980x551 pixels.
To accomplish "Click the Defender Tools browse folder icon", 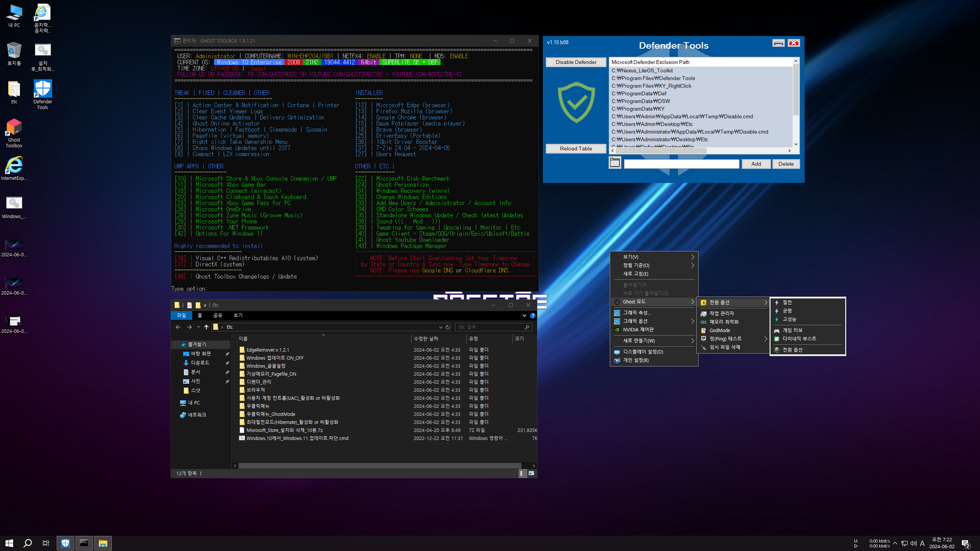I will pos(615,163).
